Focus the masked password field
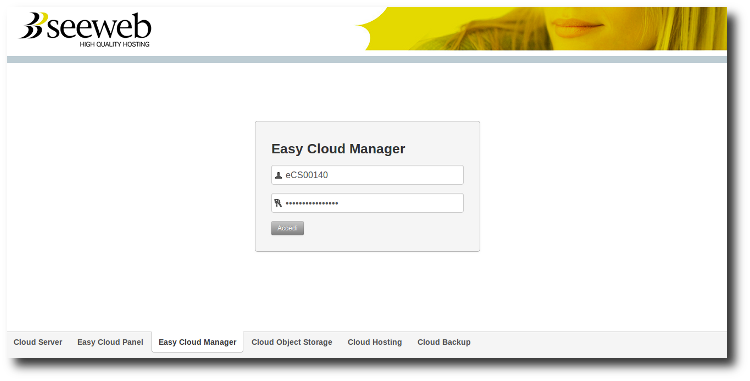 tap(367, 203)
